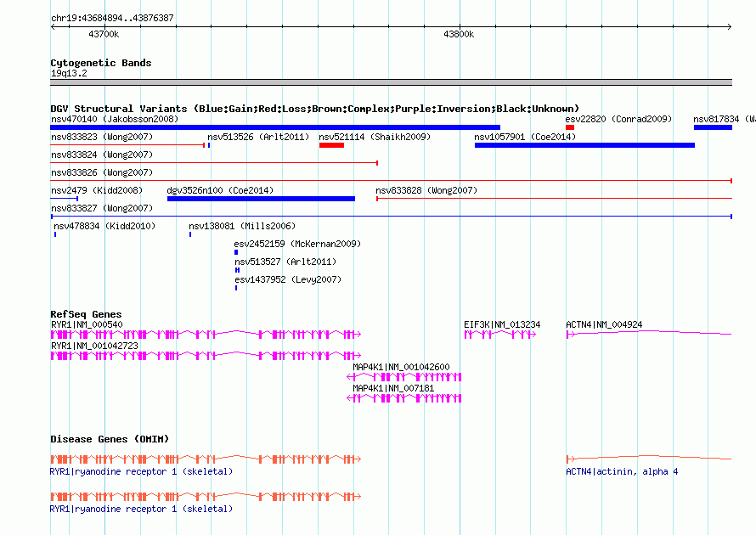Click the DGV Structural Variants track title

[x=315, y=109]
